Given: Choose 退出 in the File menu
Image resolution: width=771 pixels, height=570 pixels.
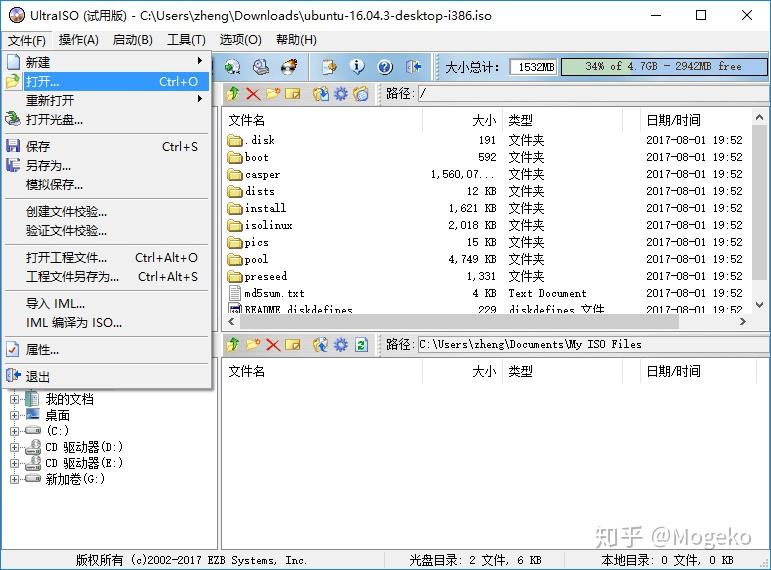Looking at the screenshot, I should tap(107, 377).
